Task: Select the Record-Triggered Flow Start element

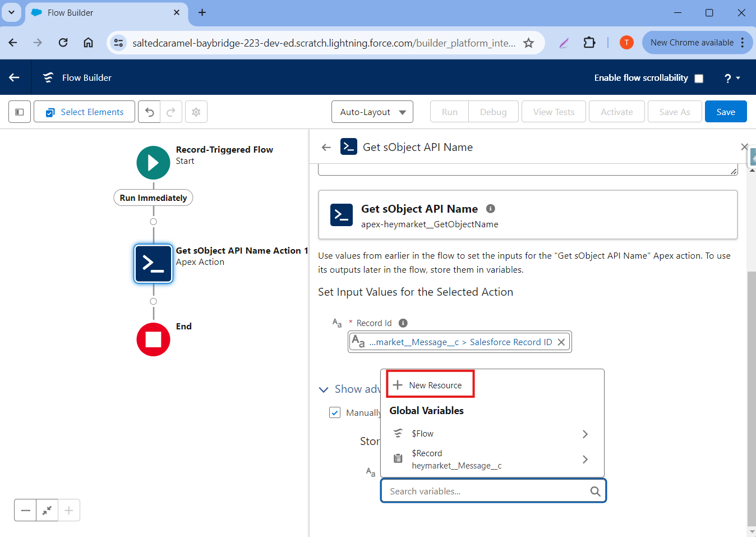Action: coord(153,163)
